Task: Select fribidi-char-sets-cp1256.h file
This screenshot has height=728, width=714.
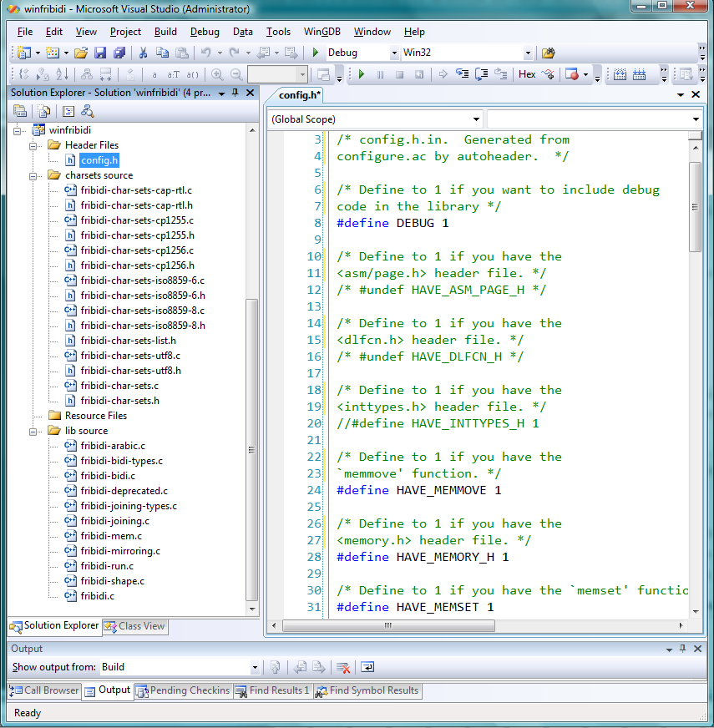Action: [137, 265]
